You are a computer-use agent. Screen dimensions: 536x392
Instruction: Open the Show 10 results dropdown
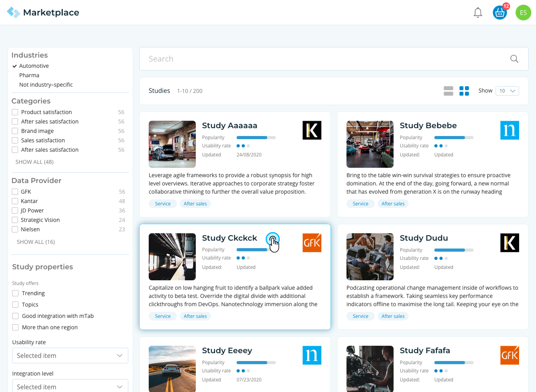507,91
